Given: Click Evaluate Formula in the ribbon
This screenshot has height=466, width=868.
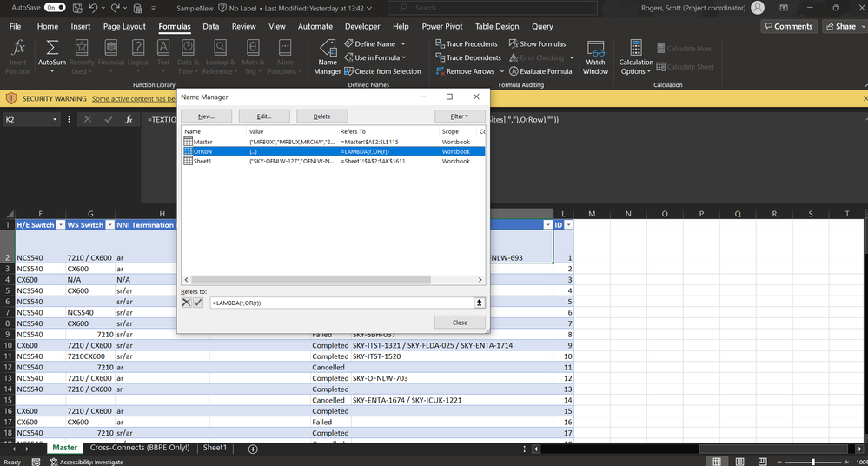Looking at the screenshot, I should pos(539,71).
